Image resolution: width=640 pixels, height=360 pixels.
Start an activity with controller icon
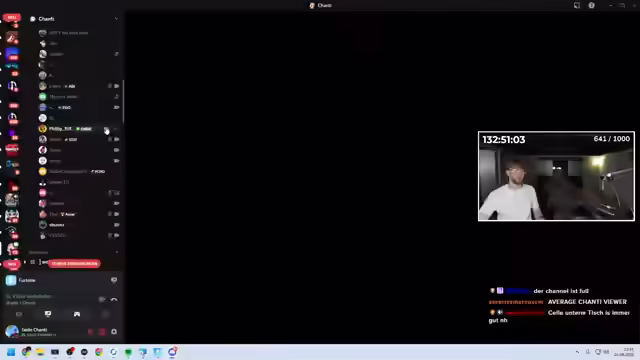coord(77,314)
